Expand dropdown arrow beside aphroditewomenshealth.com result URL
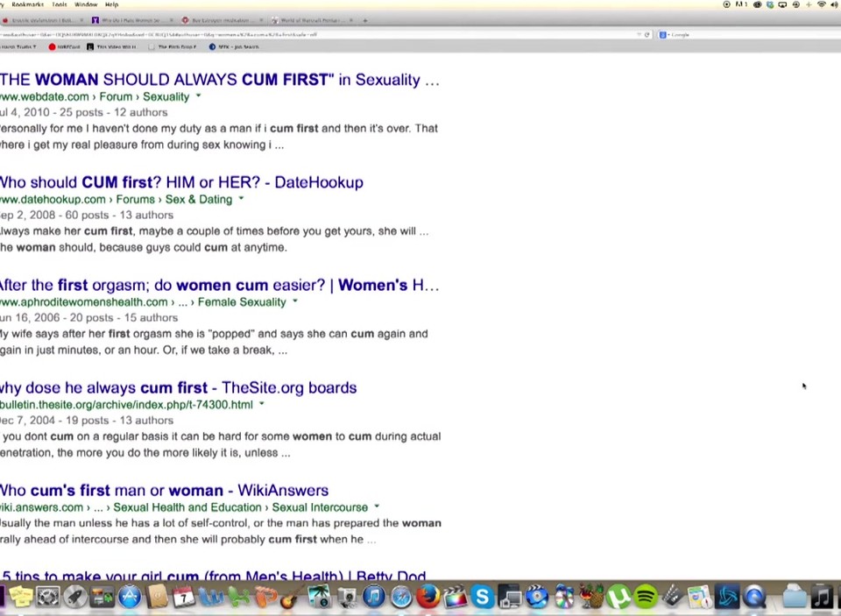841x616 pixels. click(x=295, y=301)
